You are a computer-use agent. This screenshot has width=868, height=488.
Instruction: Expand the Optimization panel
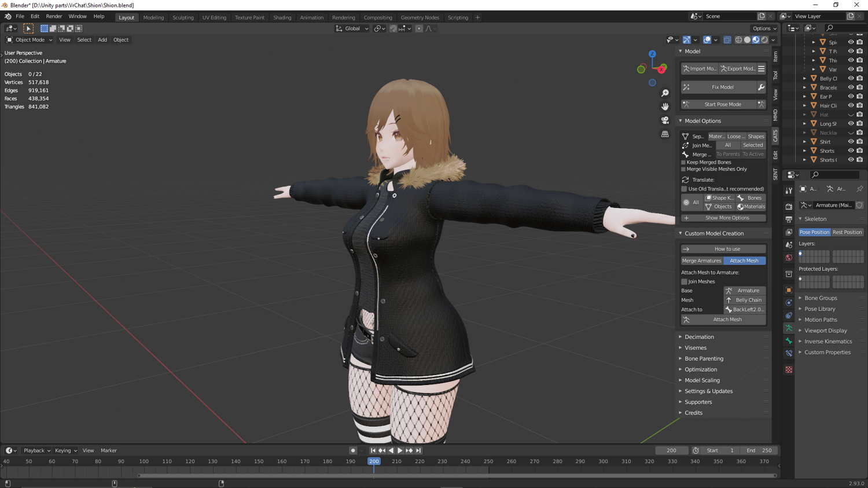point(701,370)
